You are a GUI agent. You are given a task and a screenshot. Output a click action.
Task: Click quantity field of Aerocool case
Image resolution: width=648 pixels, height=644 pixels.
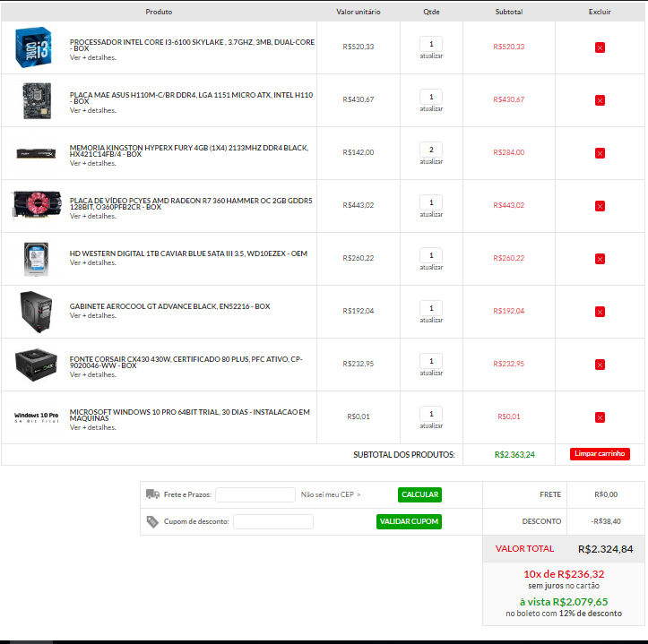pyautogui.click(x=431, y=308)
